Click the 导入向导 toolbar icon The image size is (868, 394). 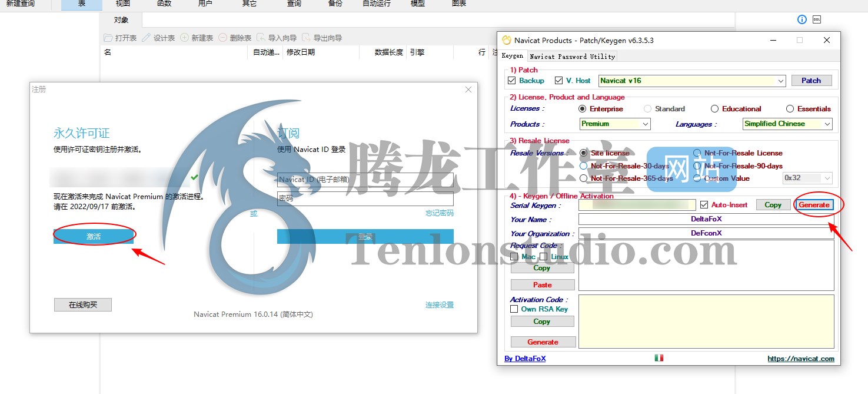pyautogui.click(x=261, y=38)
